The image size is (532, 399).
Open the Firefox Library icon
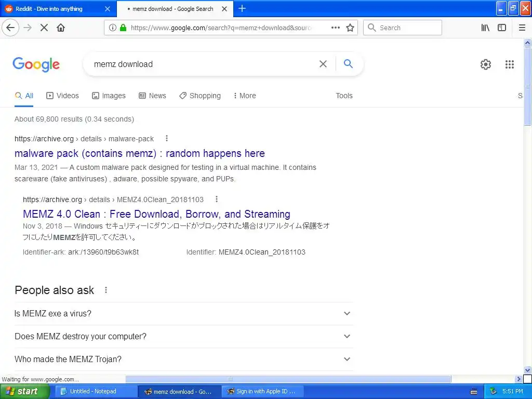(x=485, y=28)
